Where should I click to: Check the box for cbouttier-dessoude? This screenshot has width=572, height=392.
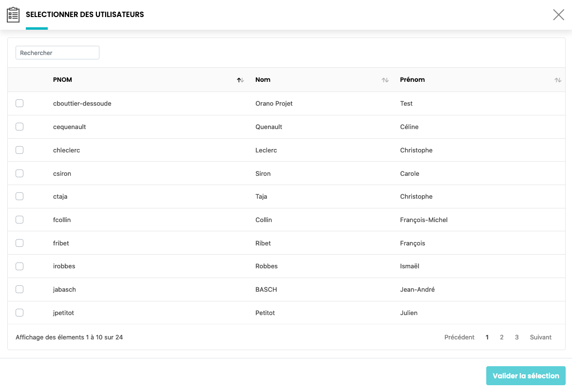pos(19,103)
